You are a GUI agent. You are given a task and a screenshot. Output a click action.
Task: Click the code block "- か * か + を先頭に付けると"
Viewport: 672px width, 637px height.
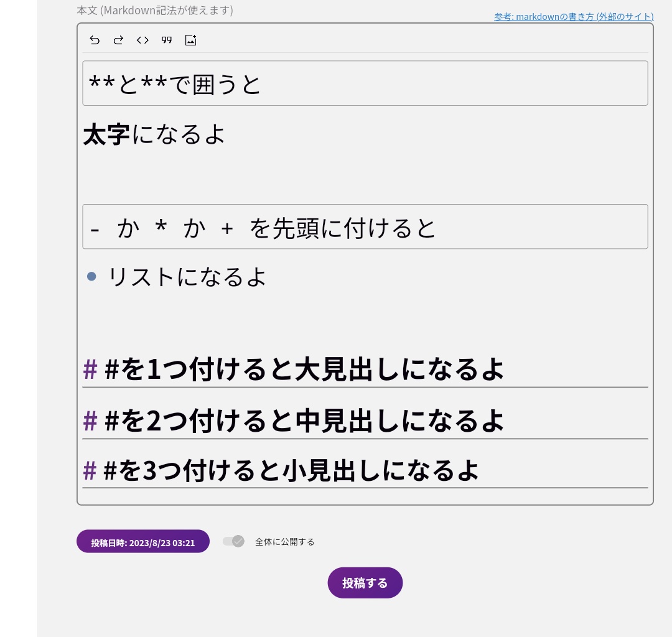(365, 226)
